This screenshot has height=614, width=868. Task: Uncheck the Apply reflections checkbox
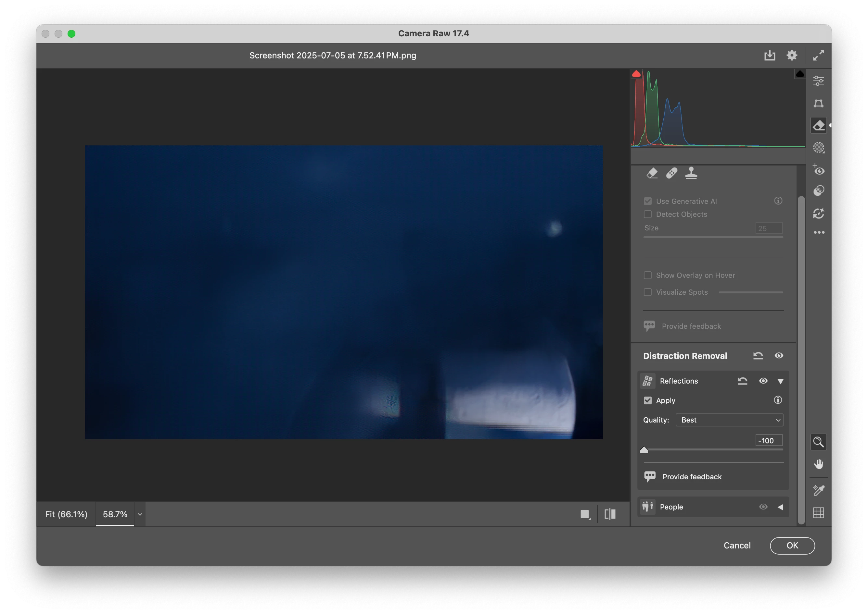click(x=648, y=400)
